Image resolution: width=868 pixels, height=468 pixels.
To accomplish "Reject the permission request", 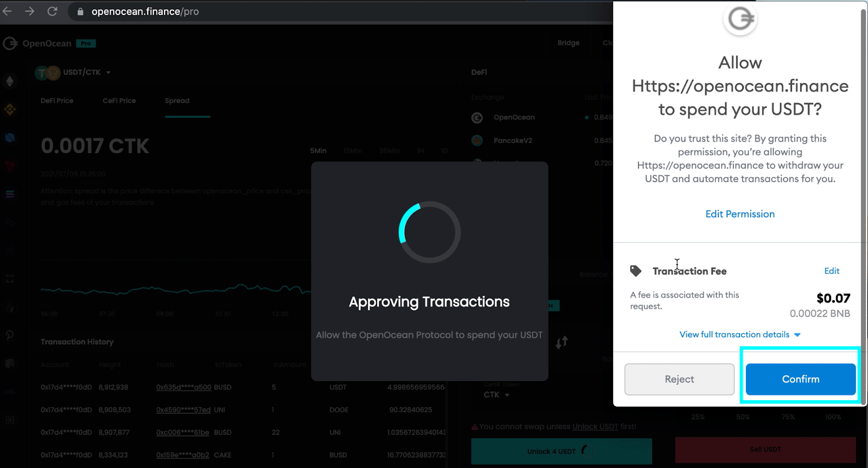I will (x=679, y=379).
